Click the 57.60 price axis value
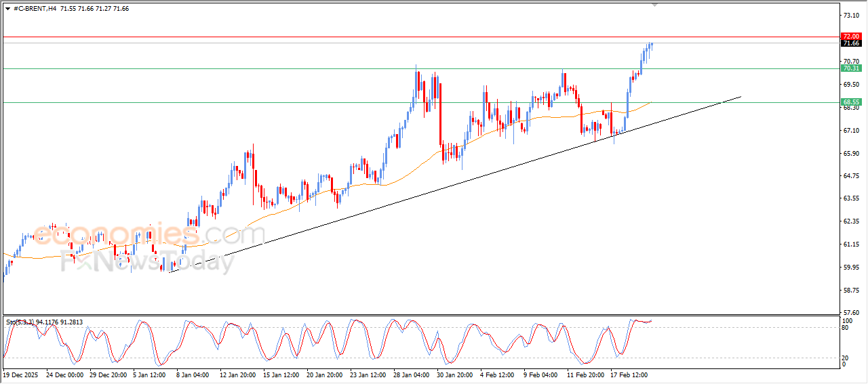The width and height of the screenshot is (868, 384). coord(850,313)
